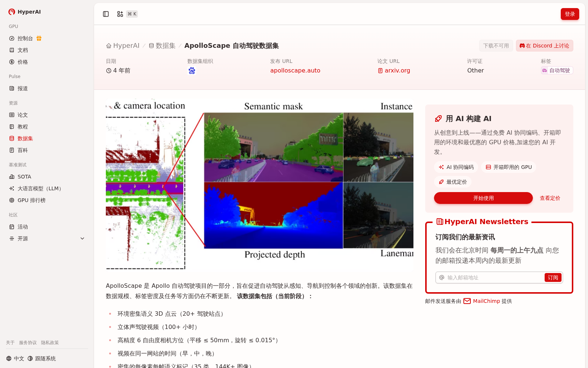
Task: Open the 查看定价 link
Action: (550, 198)
